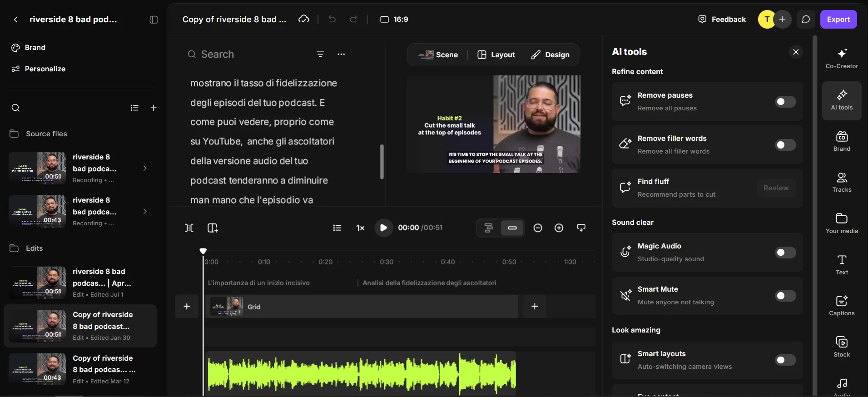
Task: Open Co-Creator panel
Action: tap(842, 58)
